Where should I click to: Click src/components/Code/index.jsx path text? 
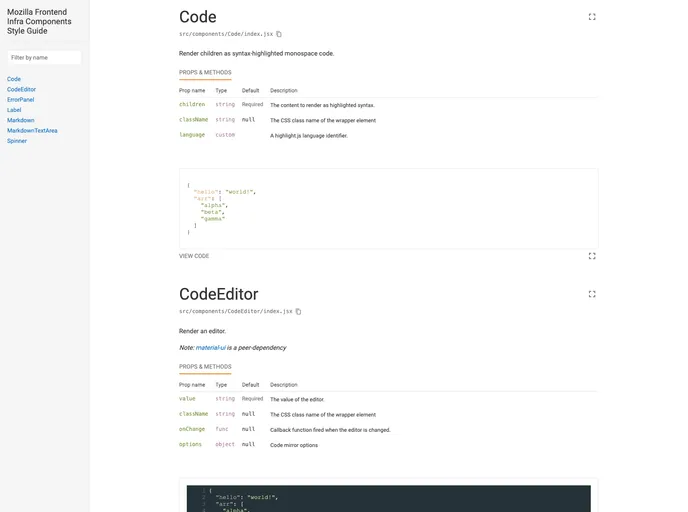pyautogui.click(x=226, y=34)
